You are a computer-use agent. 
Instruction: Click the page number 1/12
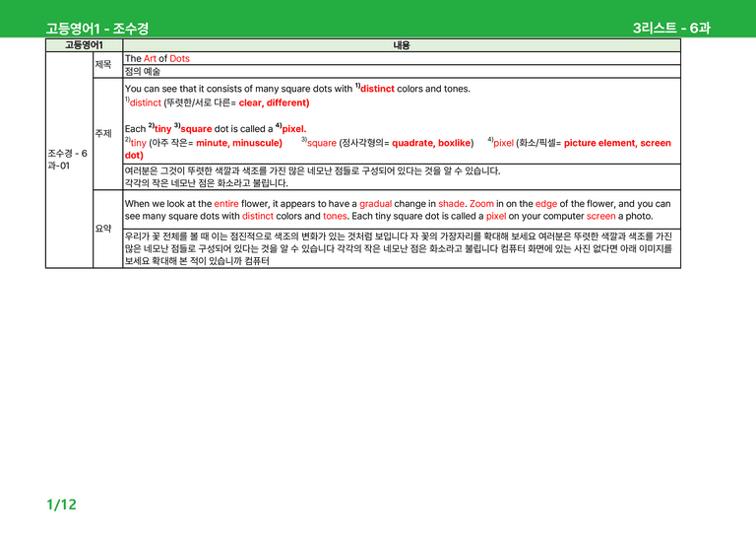pos(61,504)
